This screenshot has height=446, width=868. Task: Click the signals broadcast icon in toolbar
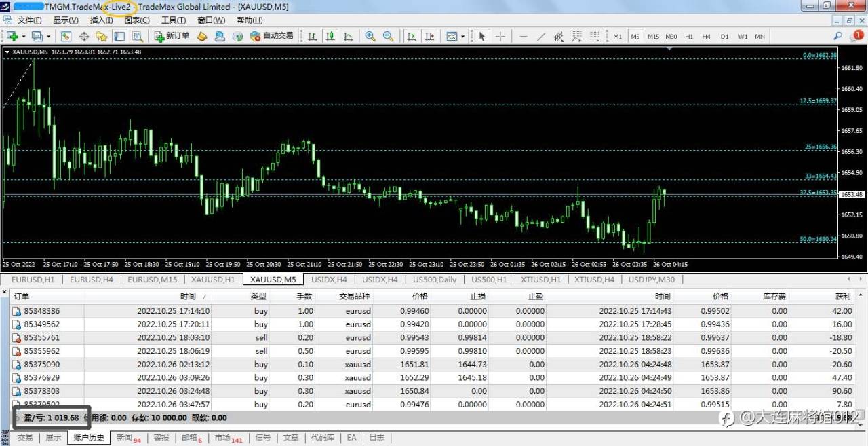tap(237, 36)
